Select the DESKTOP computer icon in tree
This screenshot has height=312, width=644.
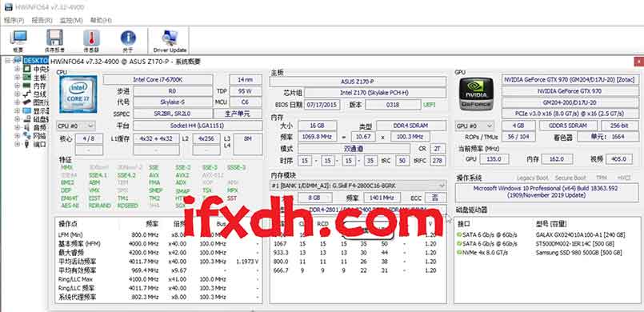18,60
